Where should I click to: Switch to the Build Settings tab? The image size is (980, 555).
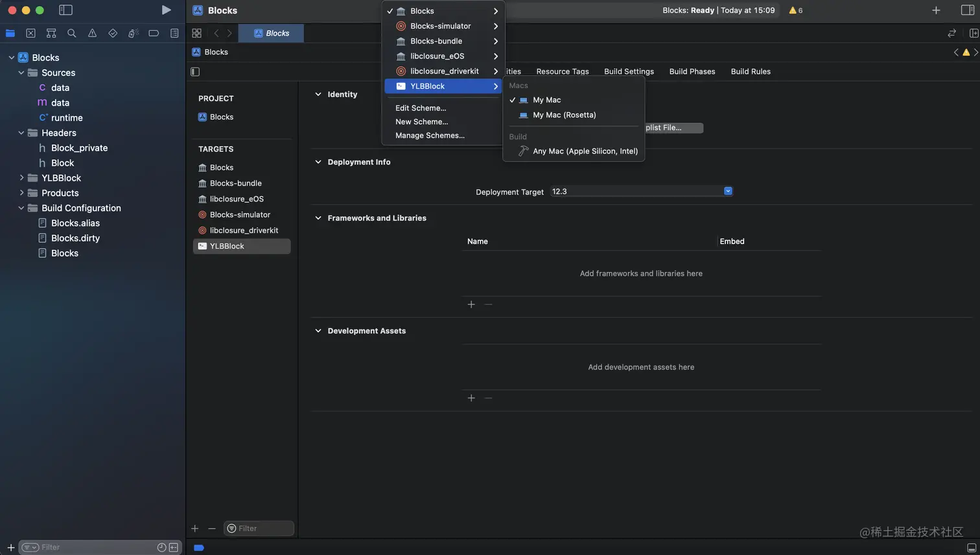tap(629, 72)
